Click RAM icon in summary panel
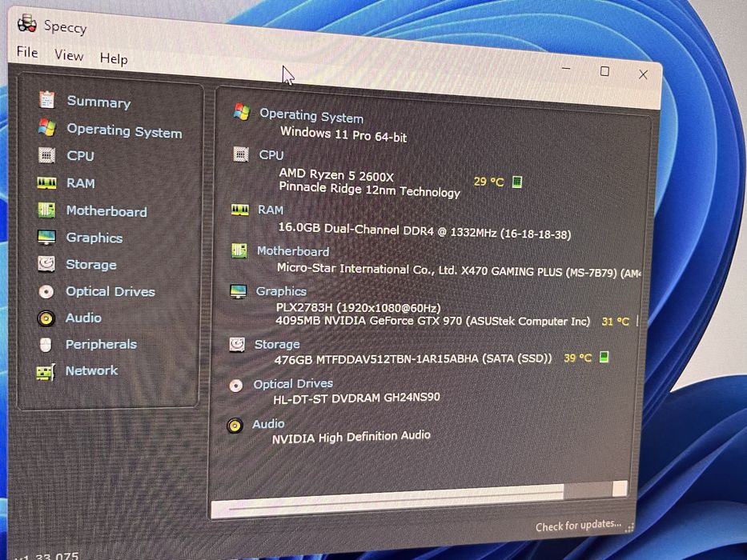The image size is (747, 560). (240, 209)
